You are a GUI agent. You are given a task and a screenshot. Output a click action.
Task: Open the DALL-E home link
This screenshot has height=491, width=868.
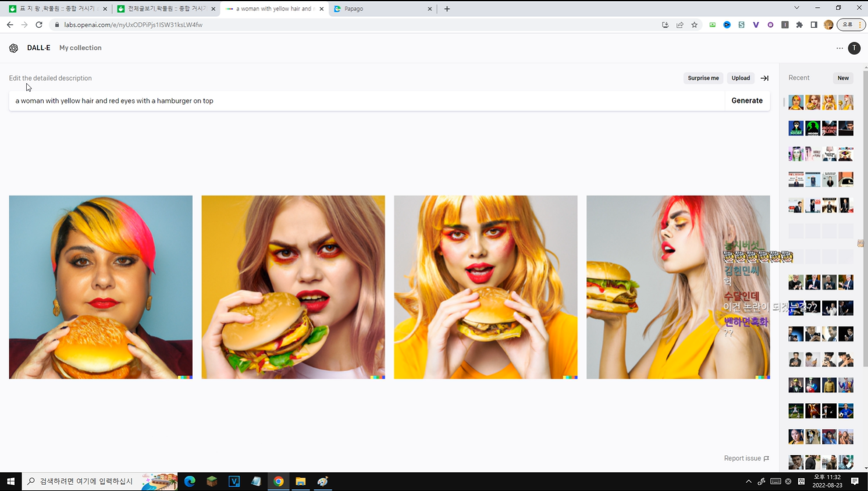pos(38,48)
